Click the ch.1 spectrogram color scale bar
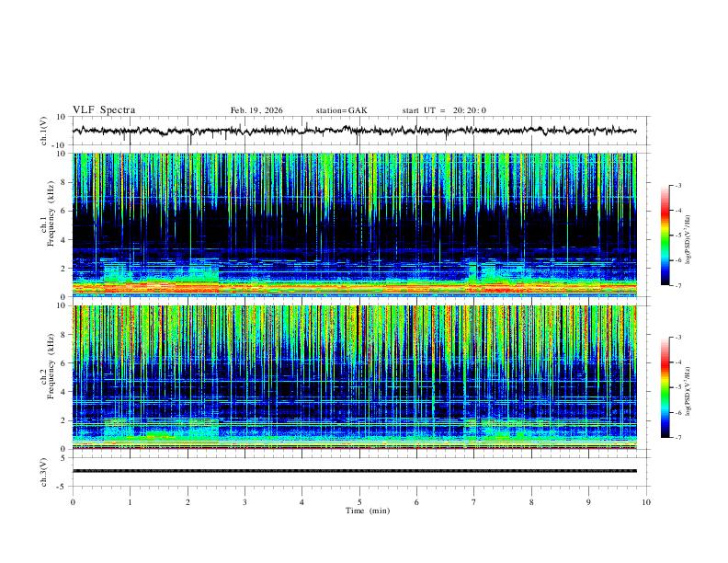This screenshot has width=728, height=563. 665,236
